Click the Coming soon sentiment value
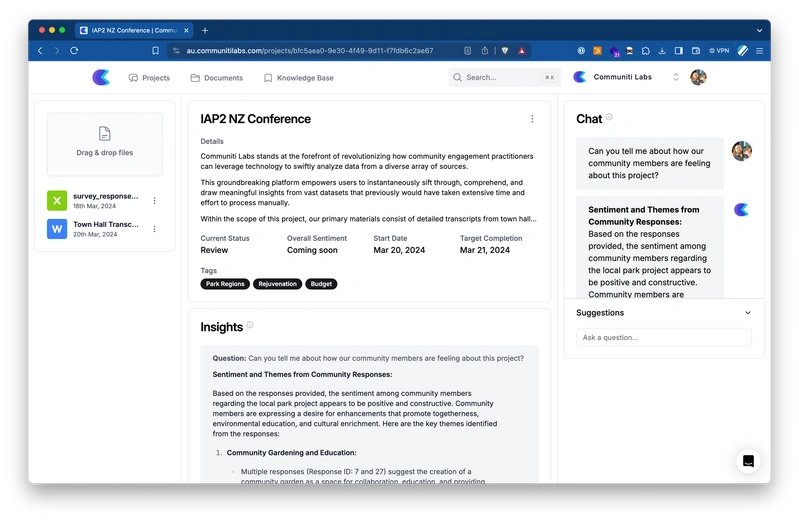The width and height of the screenshot is (799, 521). pyautogui.click(x=312, y=250)
